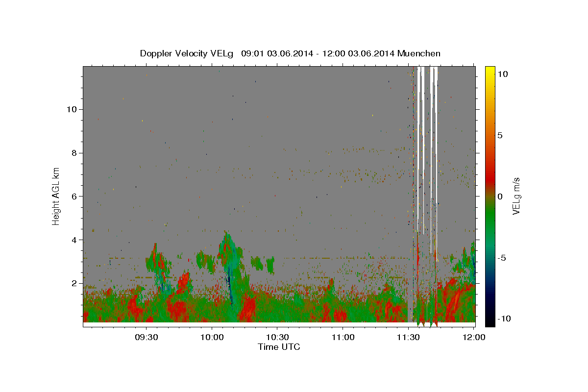Click the black bottom of the colorbar
The image size is (588, 392).
[490, 321]
